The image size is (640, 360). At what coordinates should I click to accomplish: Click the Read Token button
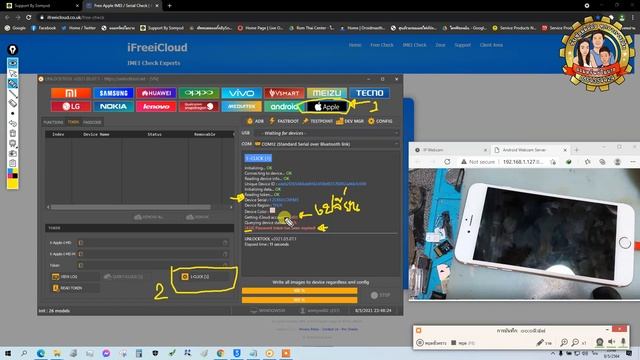tap(75, 288)
